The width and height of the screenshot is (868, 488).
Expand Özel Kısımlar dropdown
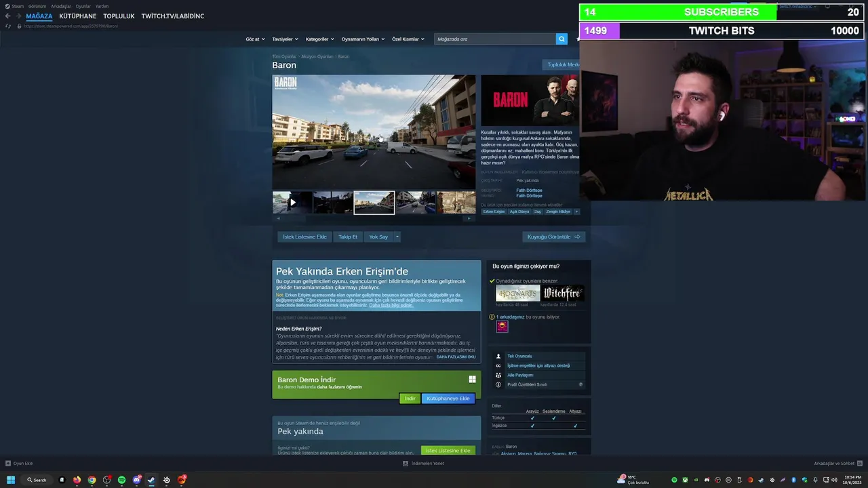pos(408,39)
